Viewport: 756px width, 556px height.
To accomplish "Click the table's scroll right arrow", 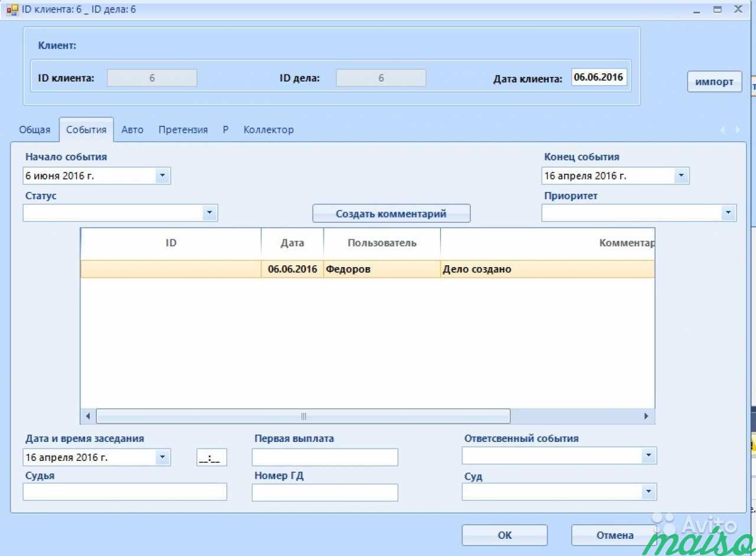I will [646, 416].
